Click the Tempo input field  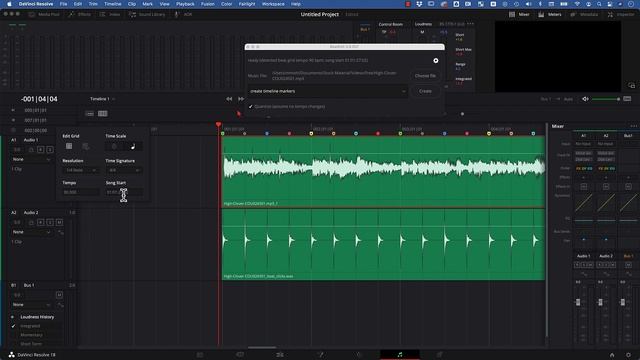(81, 192)
